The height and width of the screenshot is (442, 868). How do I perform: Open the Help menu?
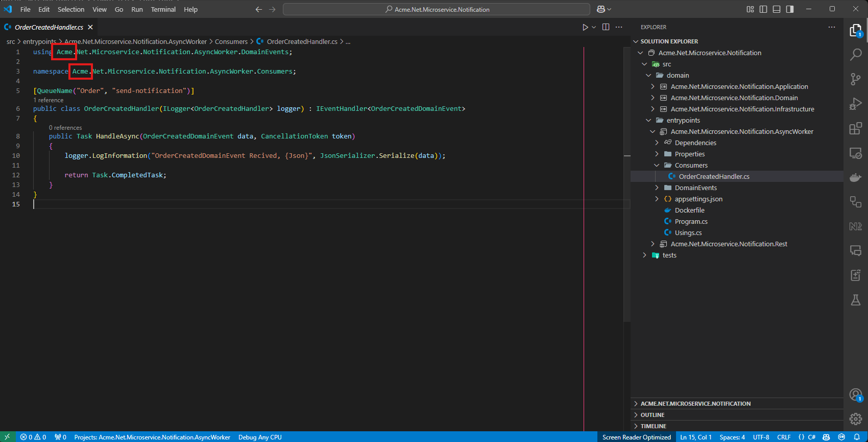(190, 9)
